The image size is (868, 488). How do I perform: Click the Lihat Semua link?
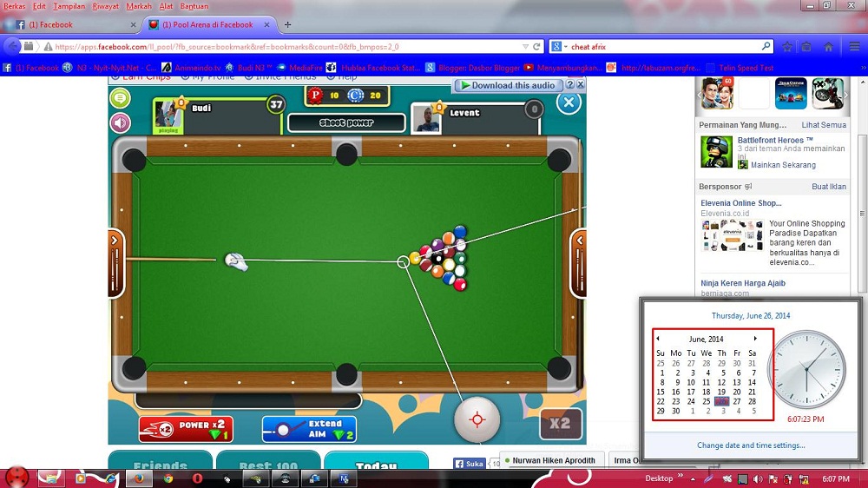(x=824, y=125)
